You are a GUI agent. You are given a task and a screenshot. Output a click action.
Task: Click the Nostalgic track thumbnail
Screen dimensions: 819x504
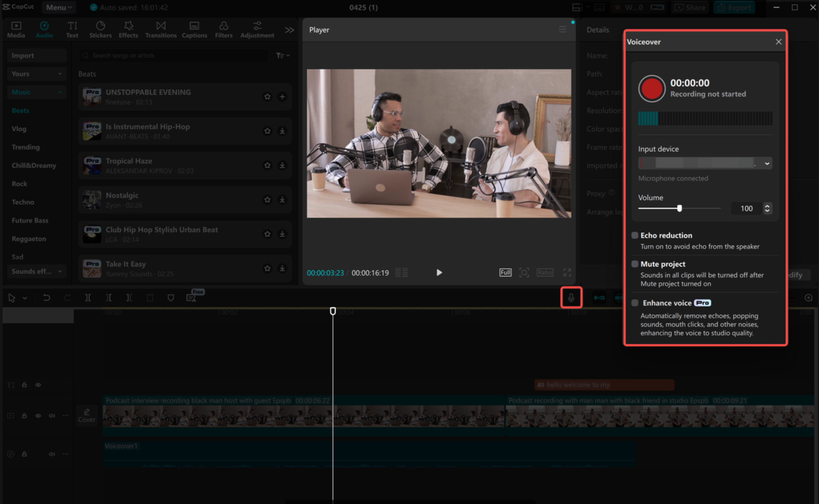tap(92, 200)
